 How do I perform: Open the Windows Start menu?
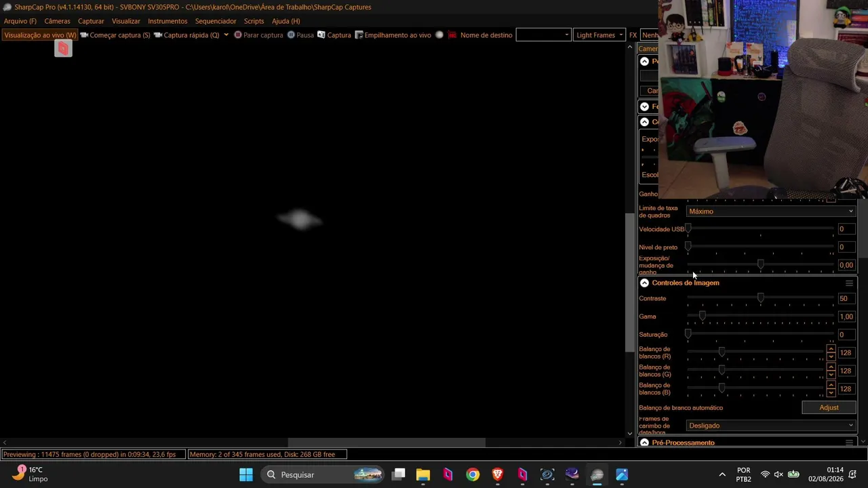pos(246,474)
